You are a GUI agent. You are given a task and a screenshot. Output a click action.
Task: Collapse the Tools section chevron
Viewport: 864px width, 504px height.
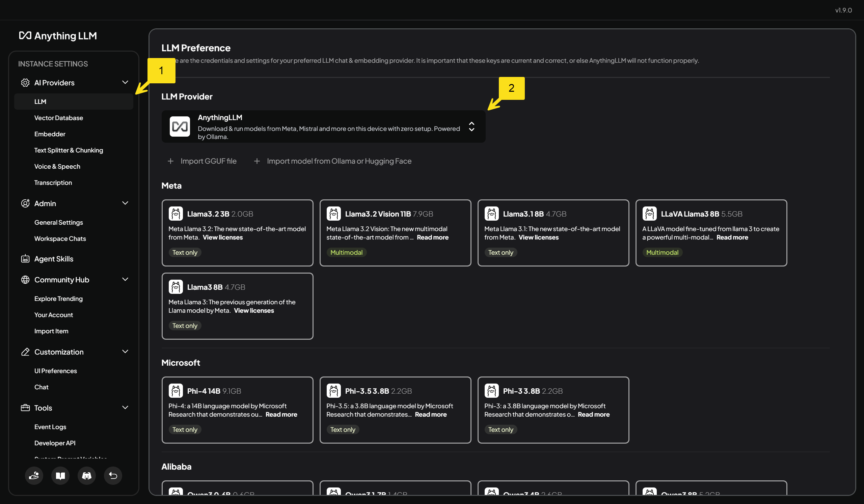pos(125,408)
